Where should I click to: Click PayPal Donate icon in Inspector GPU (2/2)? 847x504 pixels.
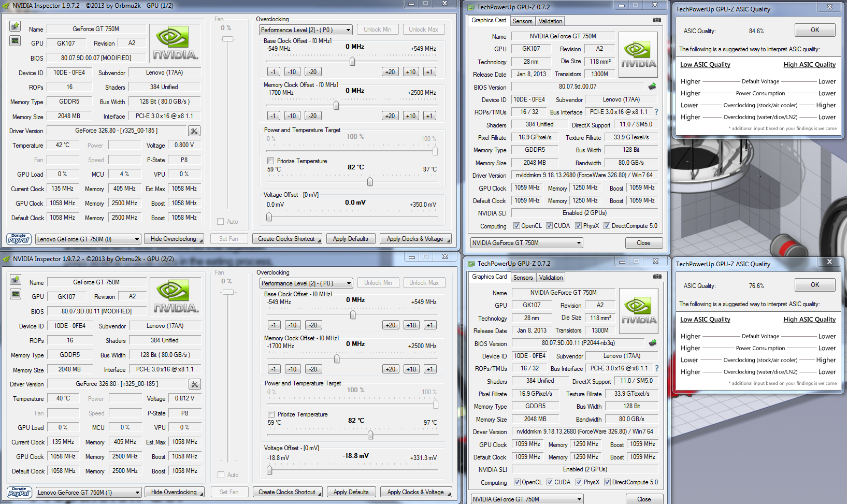click(20, 492)
